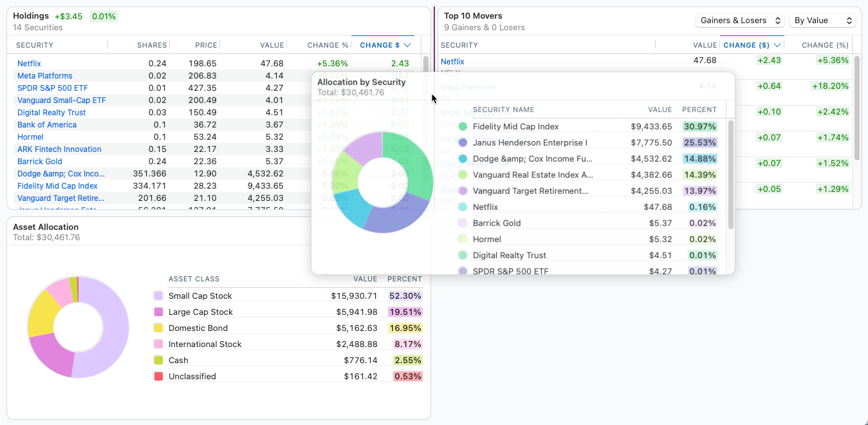Viewport: 868px width, 425px height.
Task: Open Netflix in Top 10 Movers
Action: (x=452, y=62)
